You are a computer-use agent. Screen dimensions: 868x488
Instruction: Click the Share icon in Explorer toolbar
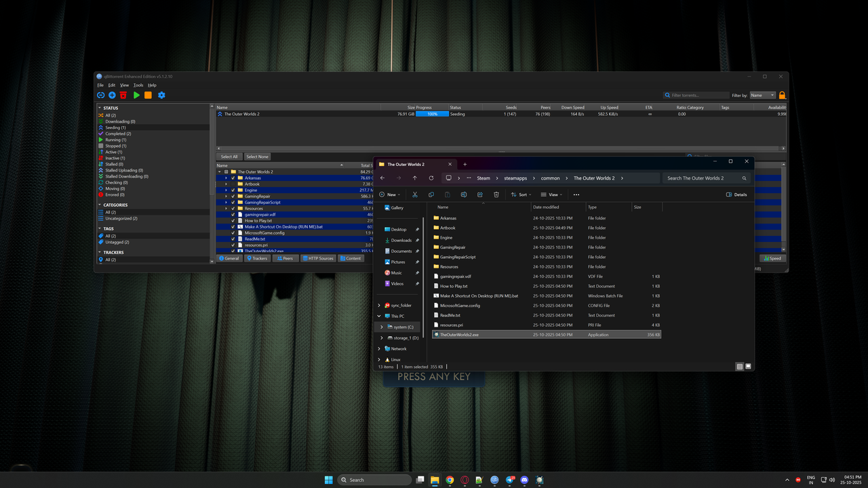pos(480,195)
